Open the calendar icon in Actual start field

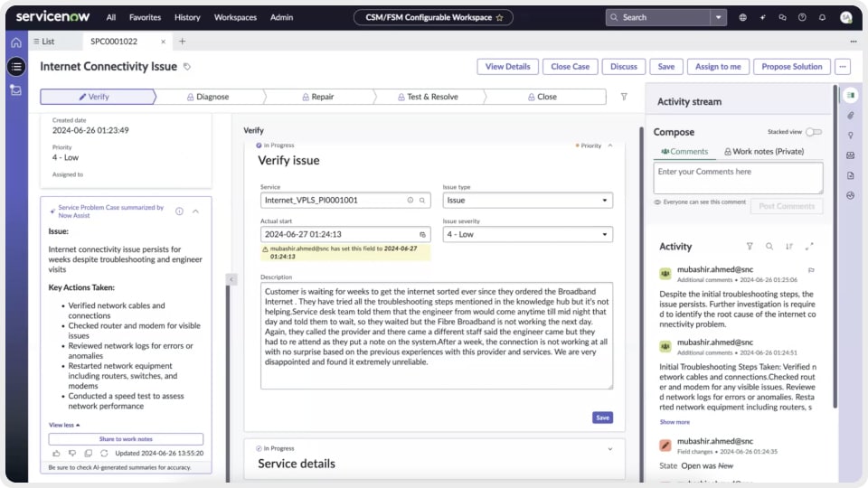(x=422, y=235)
